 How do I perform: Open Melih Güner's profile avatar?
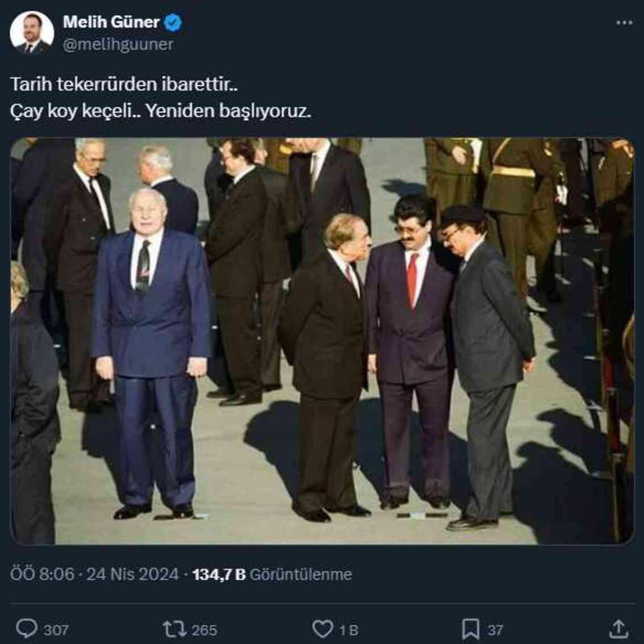(x=32, y=33)
